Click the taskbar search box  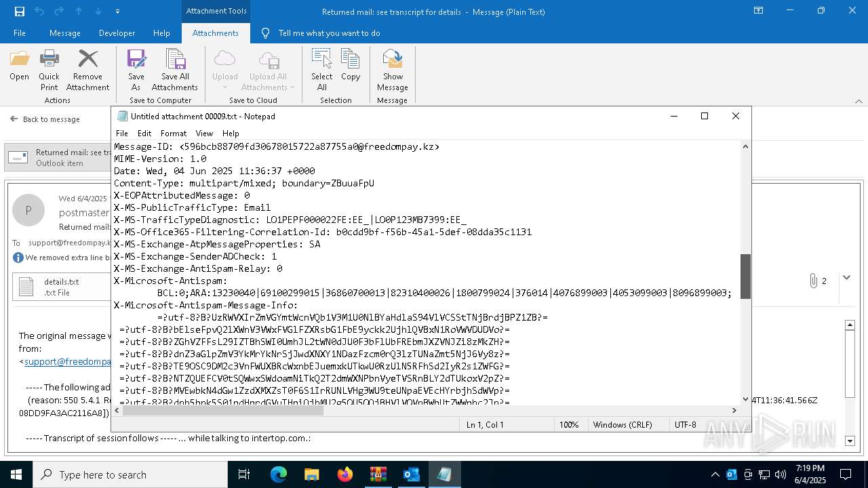(130, 474)
